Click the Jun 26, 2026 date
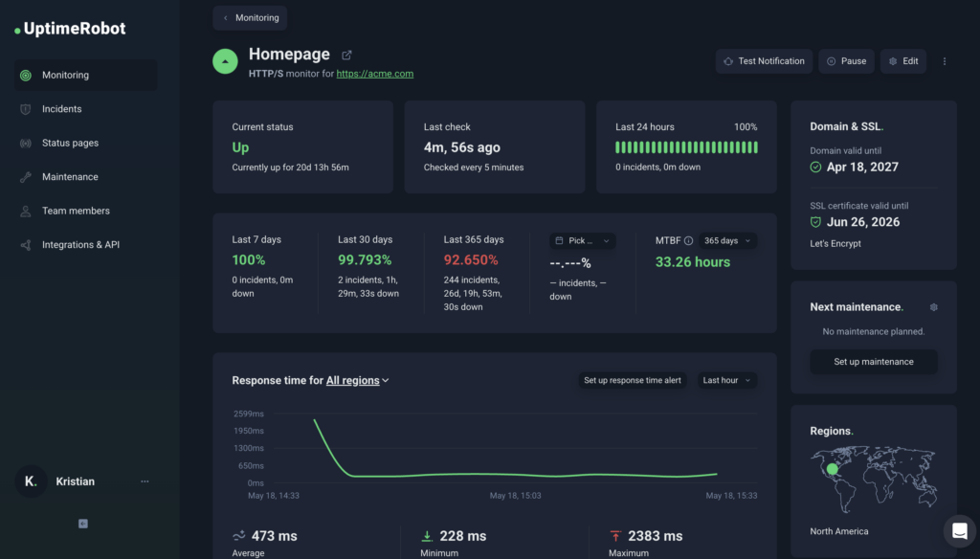 (x=863, y=222)
